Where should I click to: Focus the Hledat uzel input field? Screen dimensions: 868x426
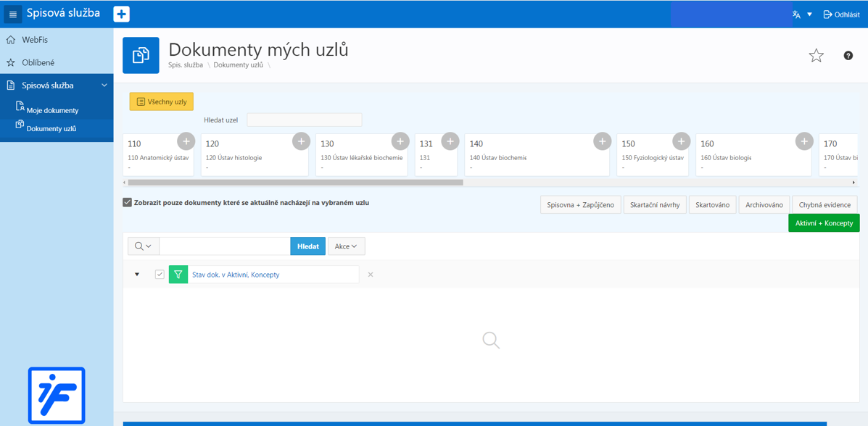[305, 120]
